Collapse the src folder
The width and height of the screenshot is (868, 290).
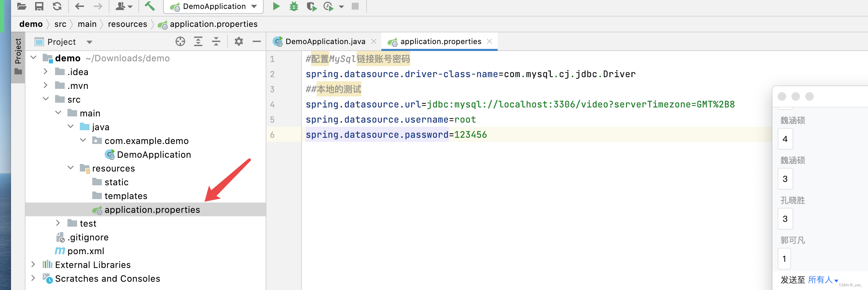pyautogui.click(x=46, y=99)
